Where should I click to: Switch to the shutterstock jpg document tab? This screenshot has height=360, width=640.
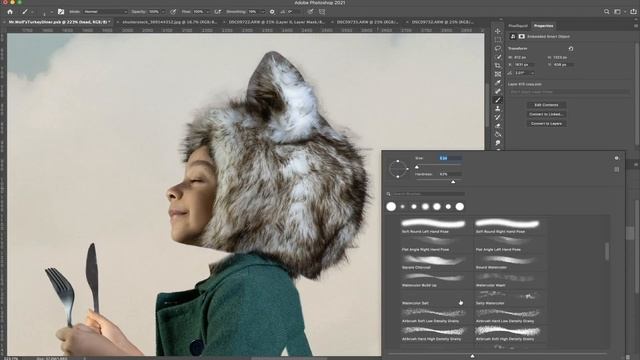tap(170, 22)
